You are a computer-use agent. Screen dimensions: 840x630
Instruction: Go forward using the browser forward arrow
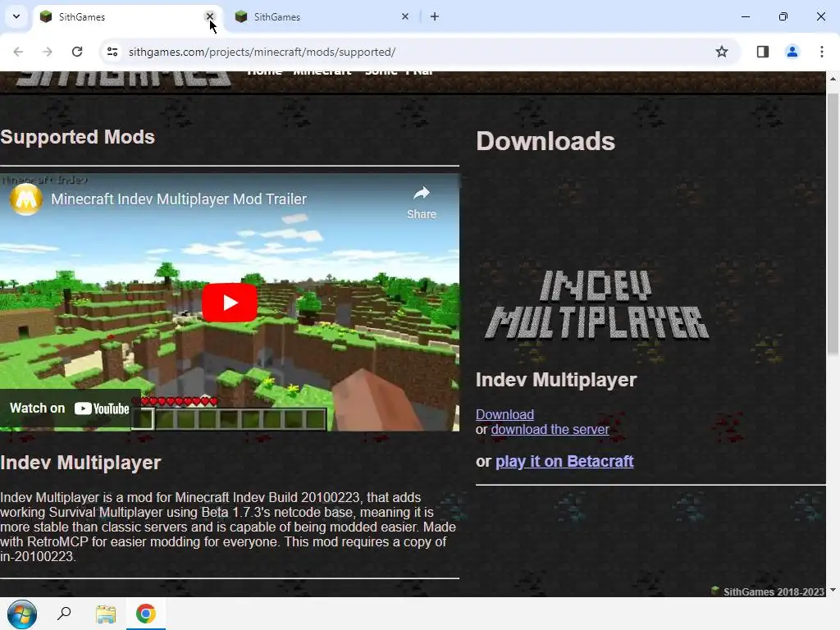(47, 52)
